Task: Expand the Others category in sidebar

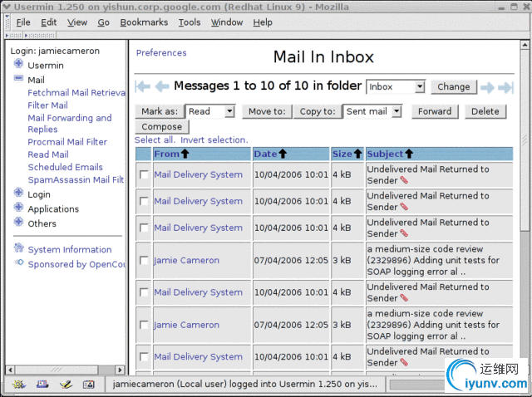Action: click(18, 222)
